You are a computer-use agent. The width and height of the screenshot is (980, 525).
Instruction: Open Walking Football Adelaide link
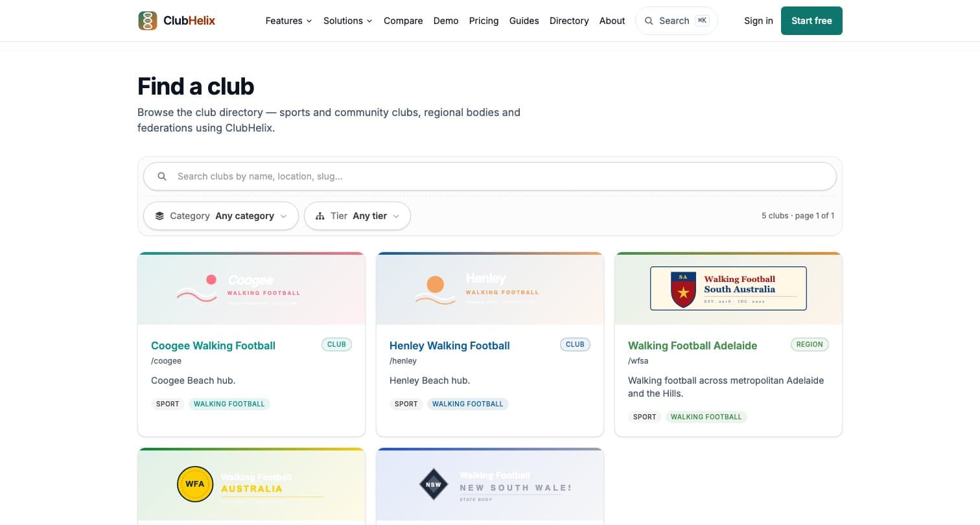coord(693,345)
